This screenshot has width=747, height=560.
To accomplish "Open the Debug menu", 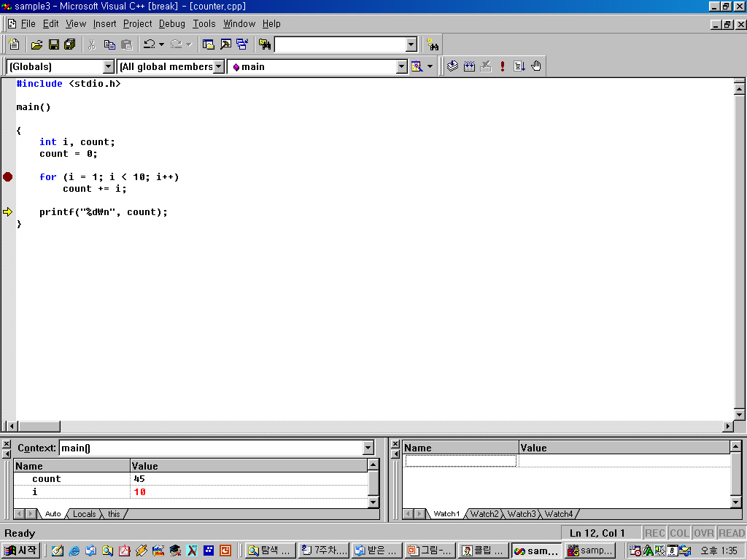I will [x=172, y=24].
